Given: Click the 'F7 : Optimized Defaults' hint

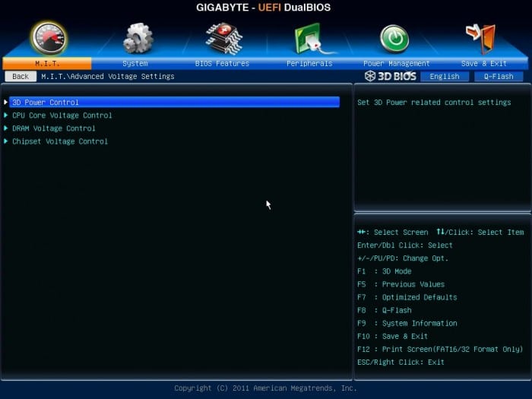Looking at the screenshot, I should pos(407,297).
